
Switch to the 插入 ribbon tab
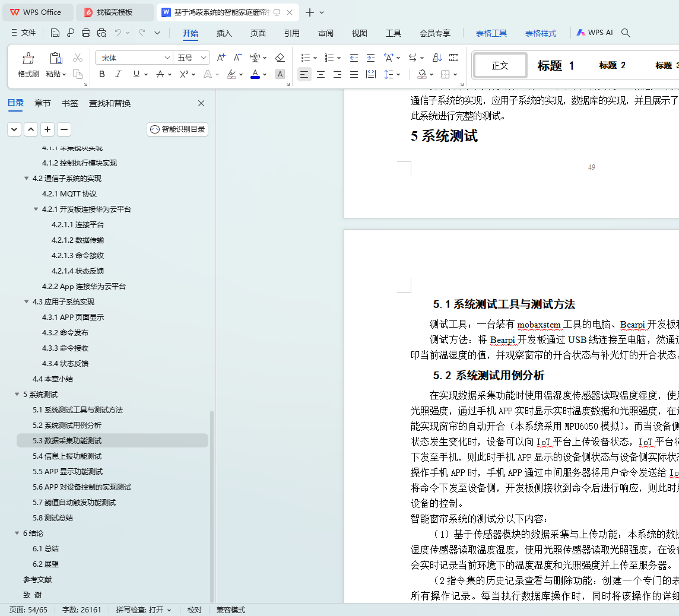tap(224, 33)
